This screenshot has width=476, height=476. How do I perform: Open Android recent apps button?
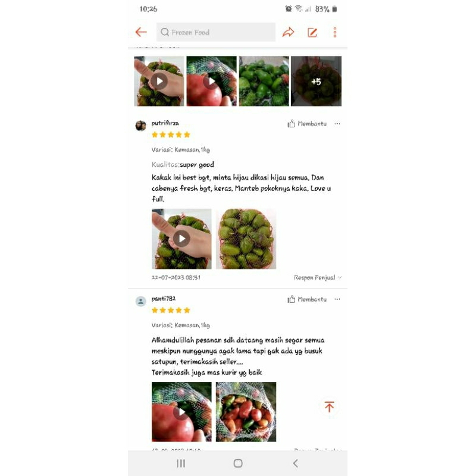pos(181,464)
